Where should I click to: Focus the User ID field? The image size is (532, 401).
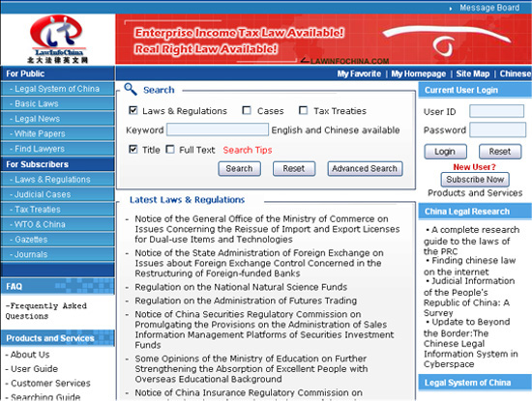pos(497,111)
